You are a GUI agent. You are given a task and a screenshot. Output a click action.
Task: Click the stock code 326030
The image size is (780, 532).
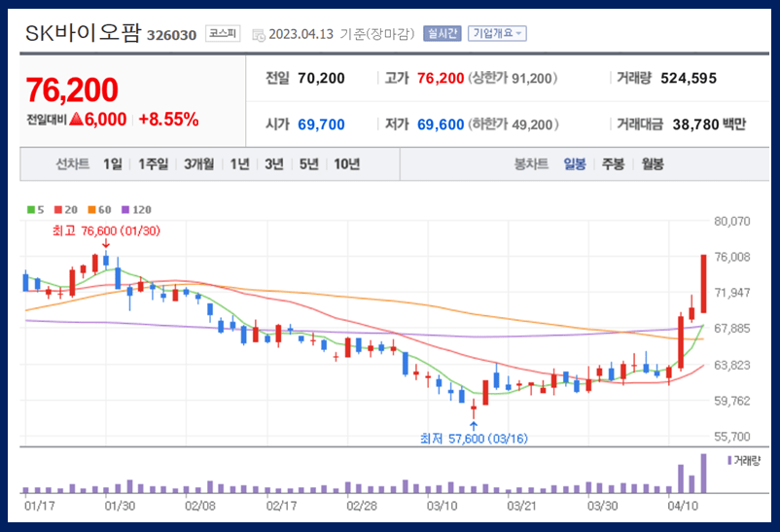tap(171, 35)
